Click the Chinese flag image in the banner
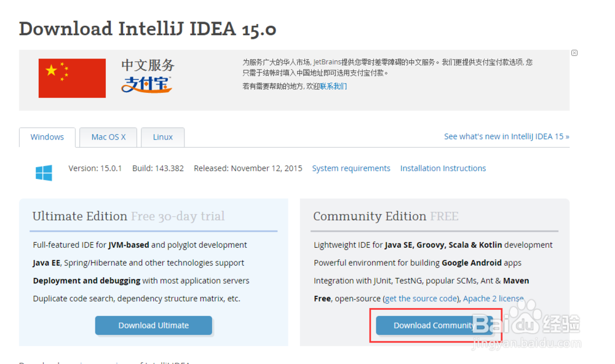 tap(72, 78)
